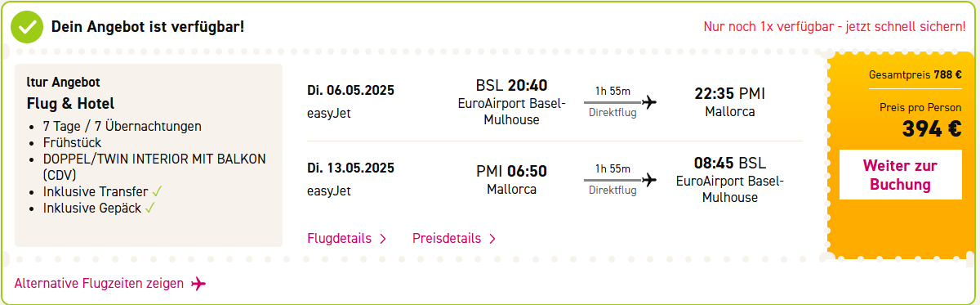This screenshot has height=305, width=980.
Task: Click the Inklusive Gepäck checkmark
Action: point(150,208)
